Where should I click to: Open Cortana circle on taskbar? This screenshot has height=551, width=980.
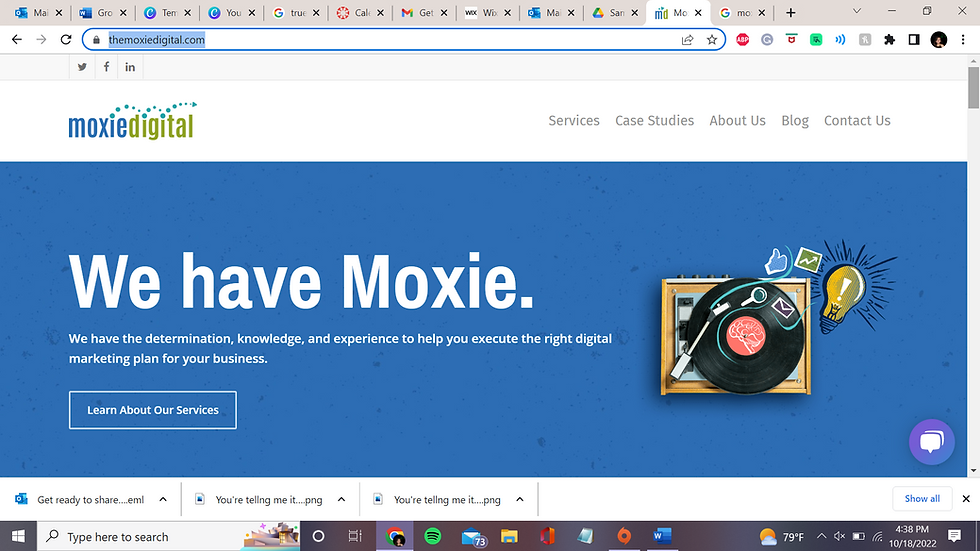point(318,536)
